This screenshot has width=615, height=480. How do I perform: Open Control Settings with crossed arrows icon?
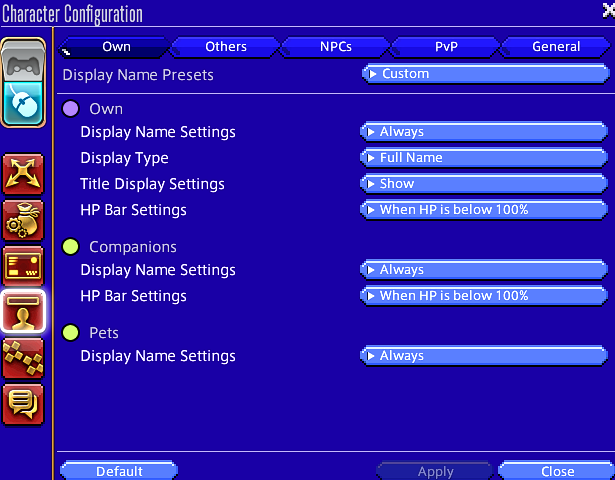tap(24, 174)
